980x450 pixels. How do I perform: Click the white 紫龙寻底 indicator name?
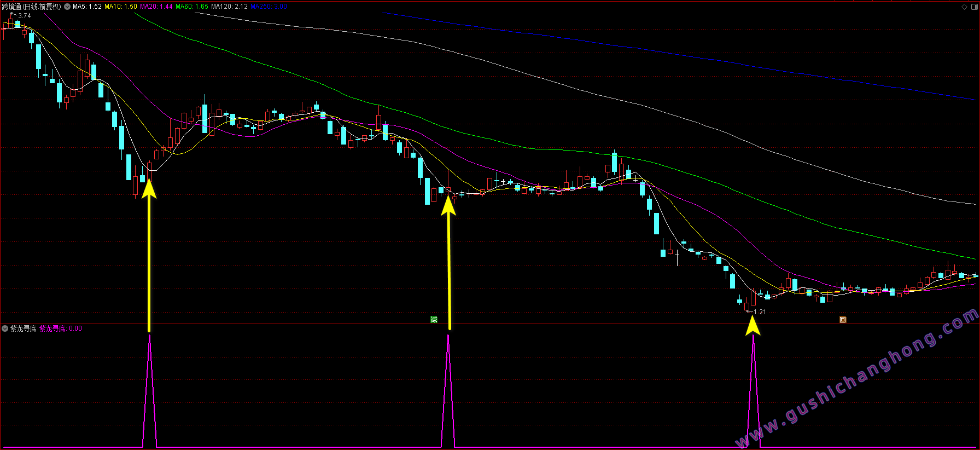point(24,328)
